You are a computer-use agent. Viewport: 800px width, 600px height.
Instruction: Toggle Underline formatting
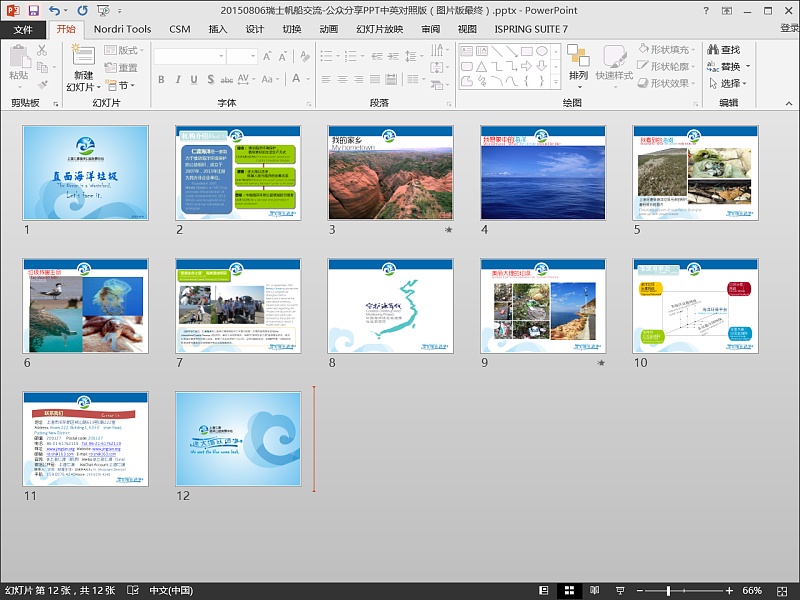(x=194, y=79)
